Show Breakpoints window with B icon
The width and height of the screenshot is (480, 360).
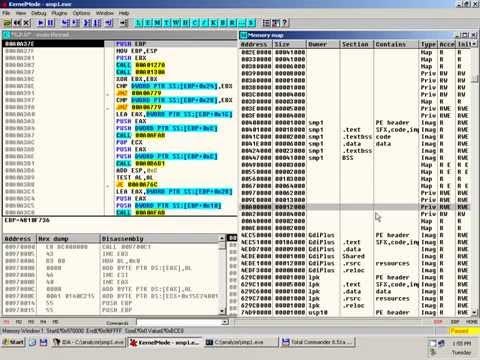click(x=223, y=23)
